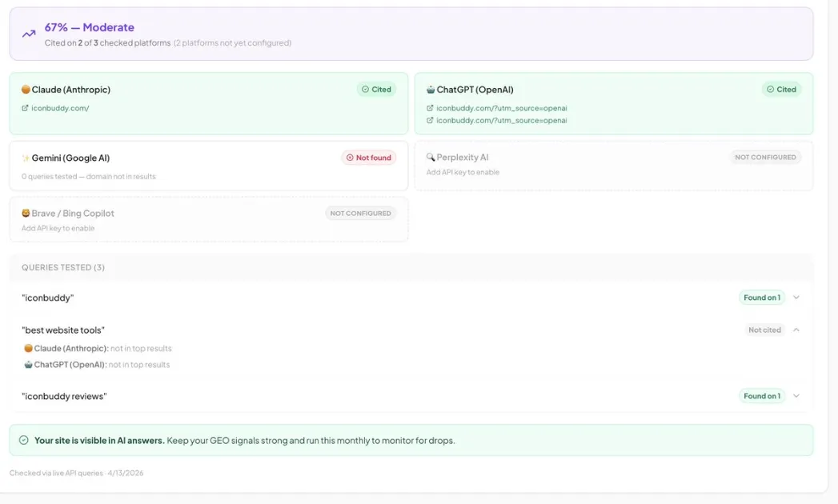Screen dimensions: 838x504
Task: Open the iconbuddy.com/ link in Claude card
Action: click(60, 108)
